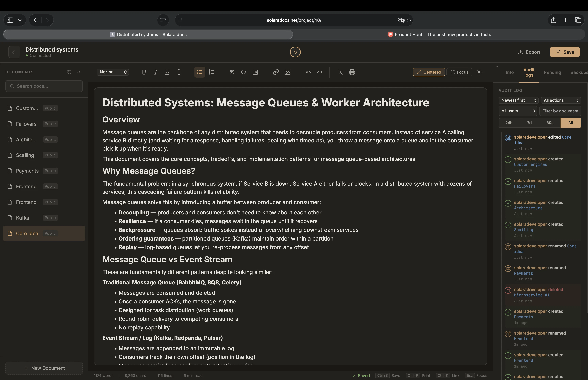Image resolution: width=588 pixels, height=380 pixels.
Task: Insert an image into document
Action: [288, 72]
